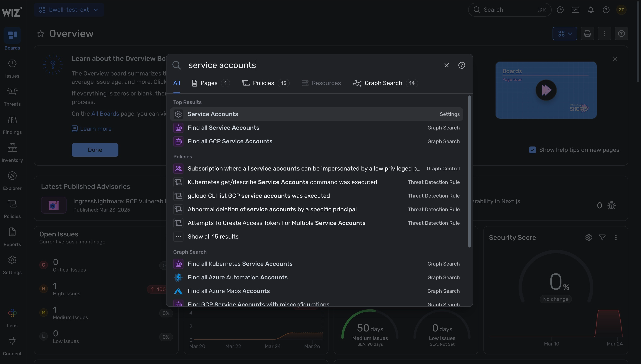Screen dimensions: 641x364
Task: Open Kubernetes get/describe Service Accounts rule
Action: 316,182
